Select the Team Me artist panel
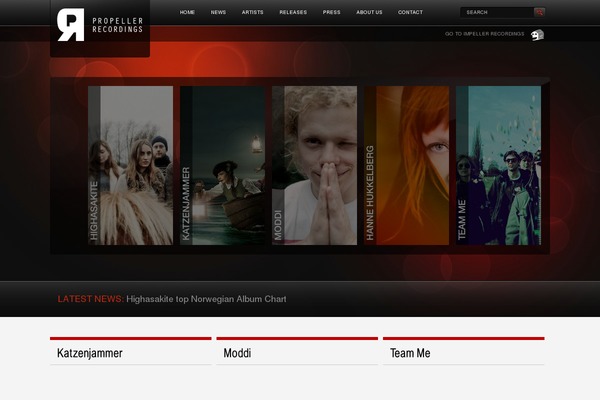 point(499,165)
